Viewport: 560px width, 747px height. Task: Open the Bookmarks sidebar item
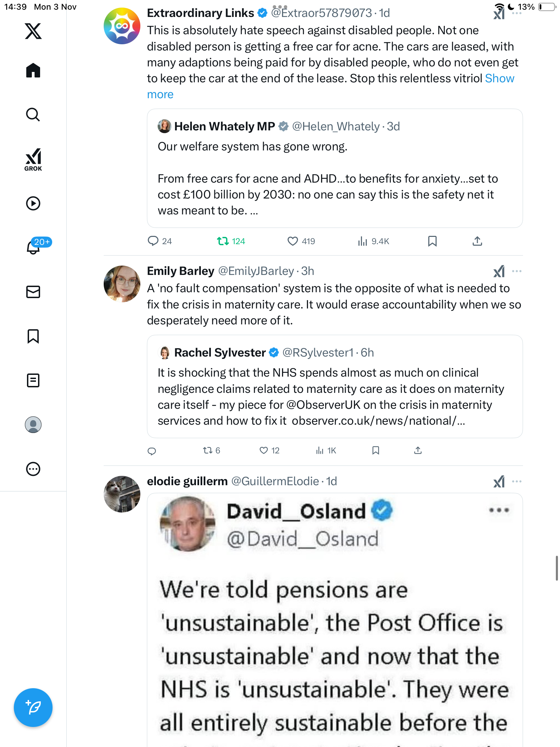[33, 336]
